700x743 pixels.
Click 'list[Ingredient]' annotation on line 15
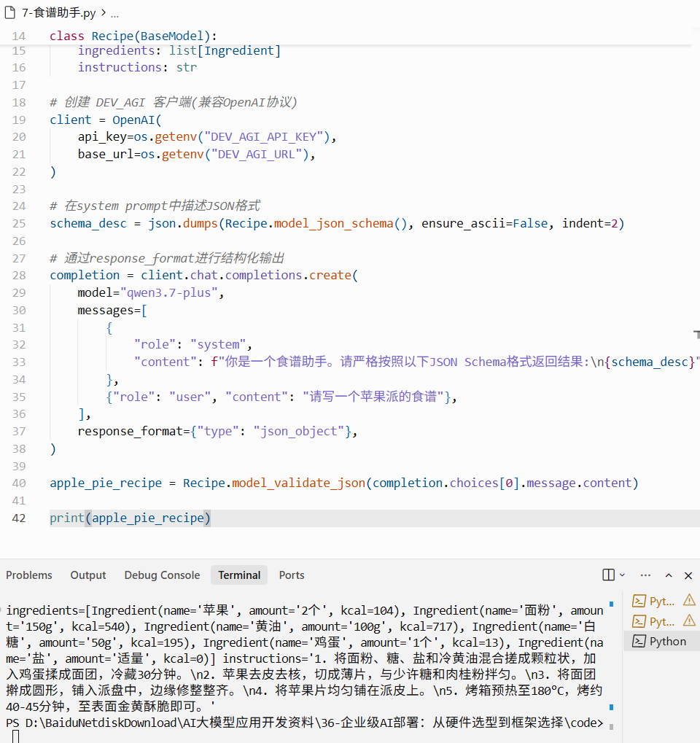225,51
